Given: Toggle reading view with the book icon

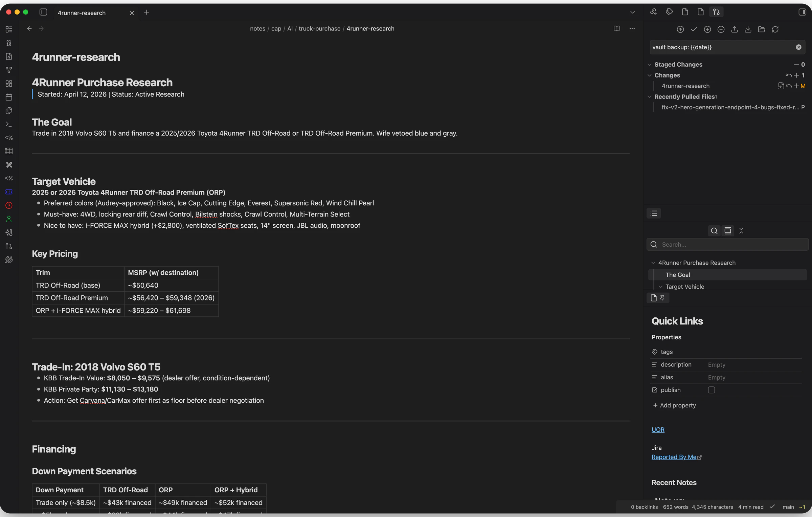Looking at the screenshot, I should tap(617, 28).
